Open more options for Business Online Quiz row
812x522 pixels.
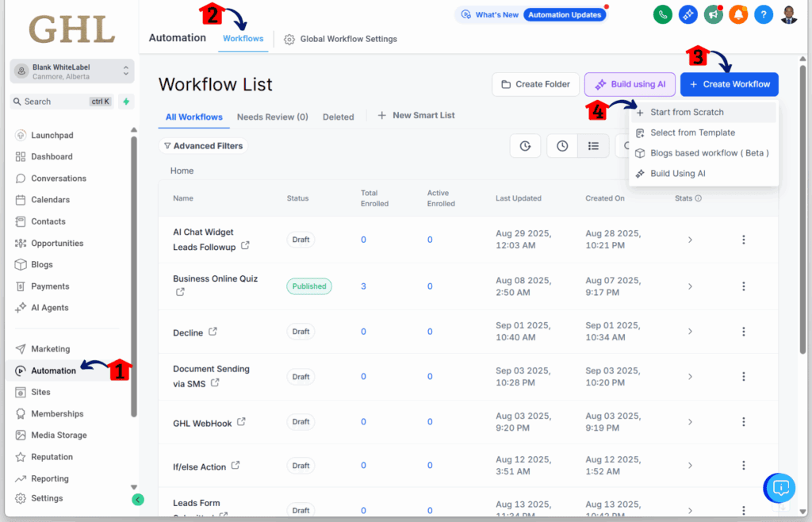[x=744, y=286]
